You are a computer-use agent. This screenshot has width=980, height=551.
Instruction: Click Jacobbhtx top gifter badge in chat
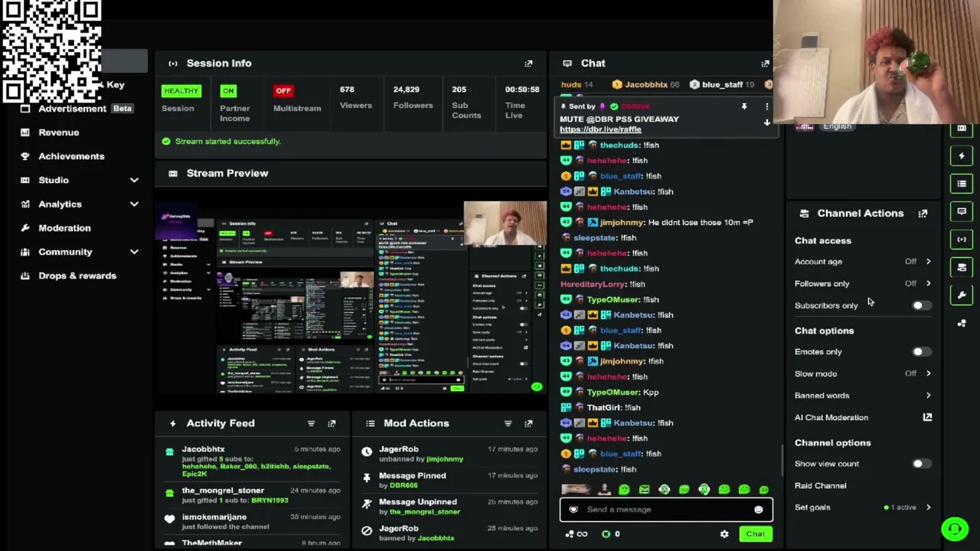coord(646,85)
